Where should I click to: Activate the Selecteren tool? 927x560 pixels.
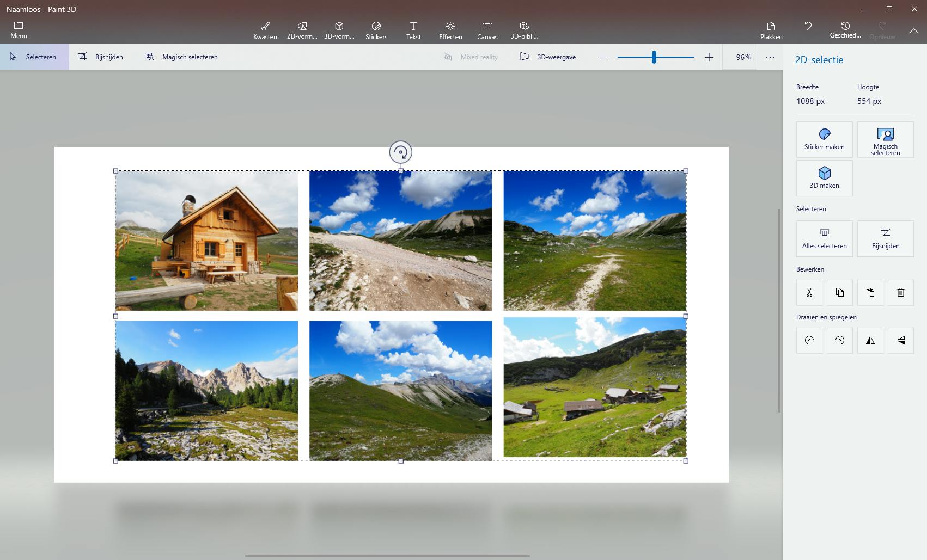(x=34, y=57)
